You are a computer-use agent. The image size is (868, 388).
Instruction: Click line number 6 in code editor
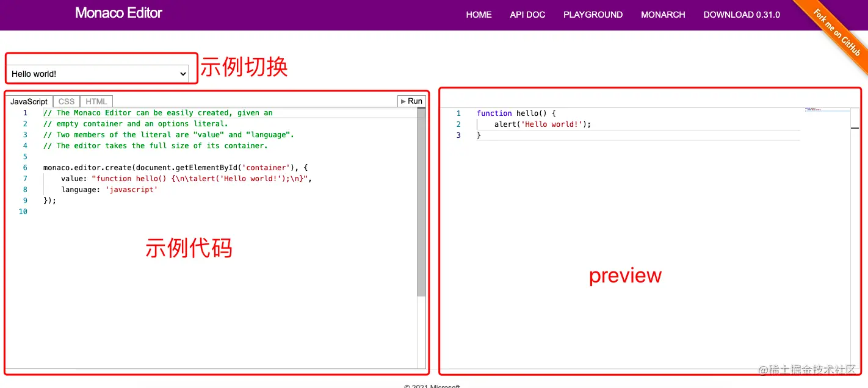(25, 168)
